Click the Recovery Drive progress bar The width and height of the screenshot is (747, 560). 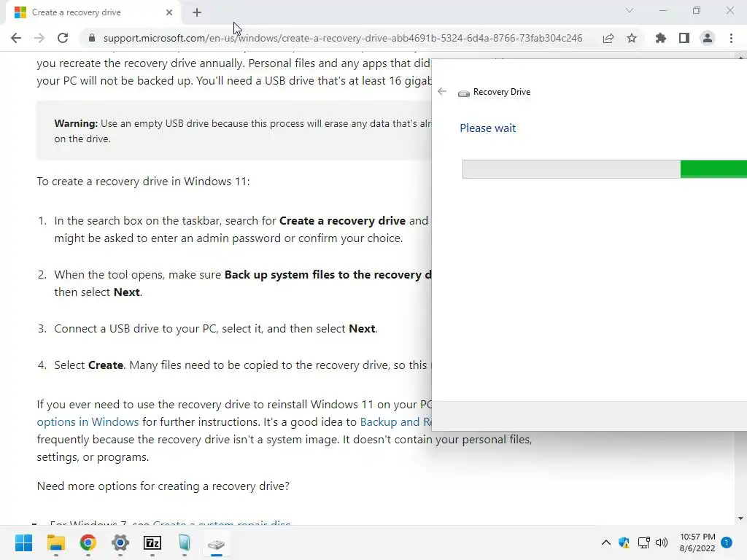[x=605, y=169]
